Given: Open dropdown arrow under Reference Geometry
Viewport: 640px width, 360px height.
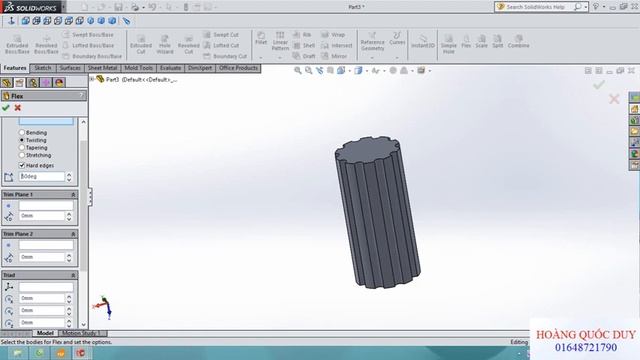Looking at the screenshot, I should click(x=372, y=58).
